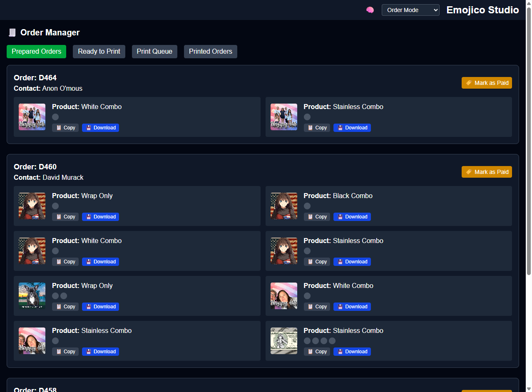This screenshot has height=392, width=532.
Task: Open anime-girl thumbnail of D460 Black Combo
Action: pyautogui.click(x=284, y=206)
